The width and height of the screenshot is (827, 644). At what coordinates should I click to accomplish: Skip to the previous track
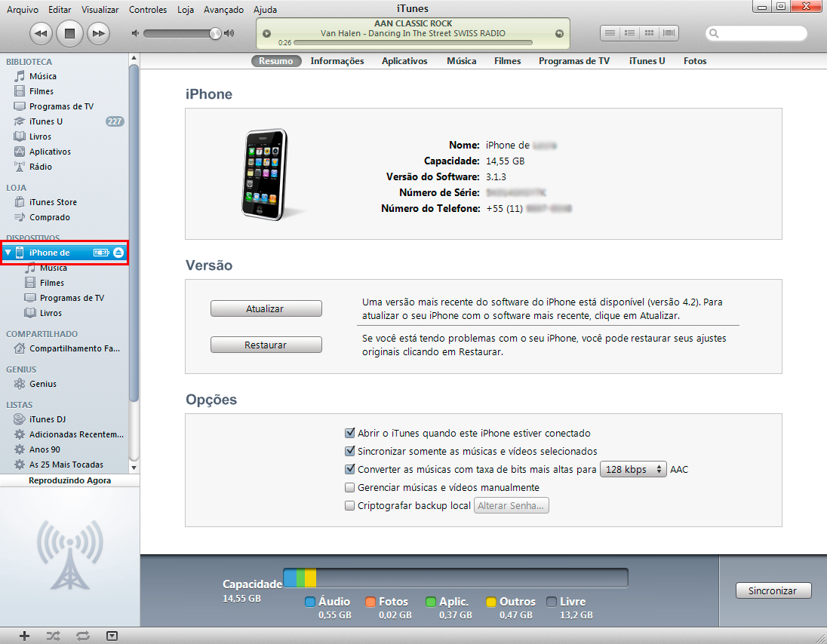tap(40, 33)
